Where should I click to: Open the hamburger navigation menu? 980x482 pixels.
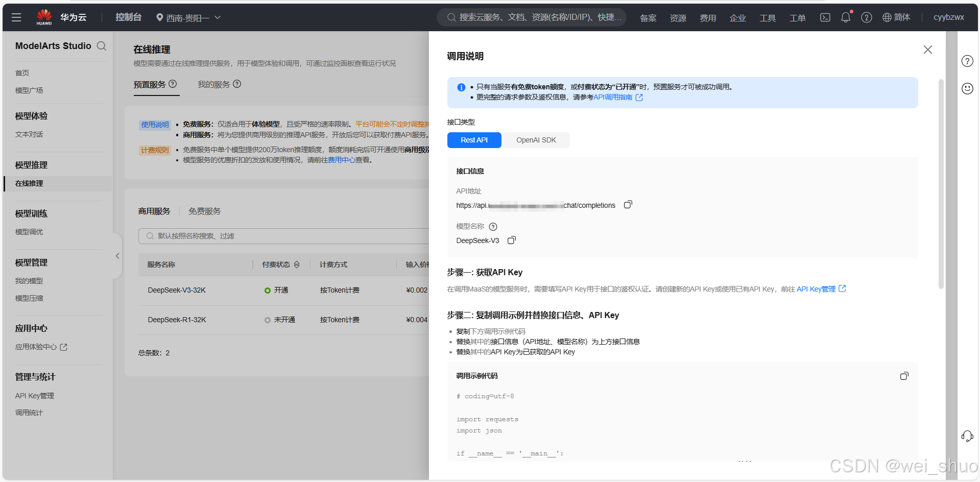[x=16, y=17]
